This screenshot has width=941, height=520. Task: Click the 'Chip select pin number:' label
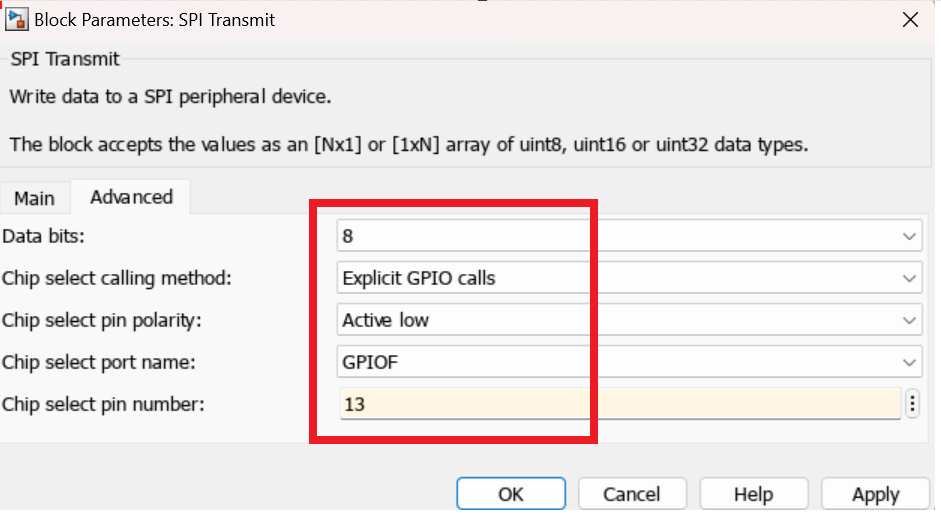pyautogui.click(x=104, y=404)
